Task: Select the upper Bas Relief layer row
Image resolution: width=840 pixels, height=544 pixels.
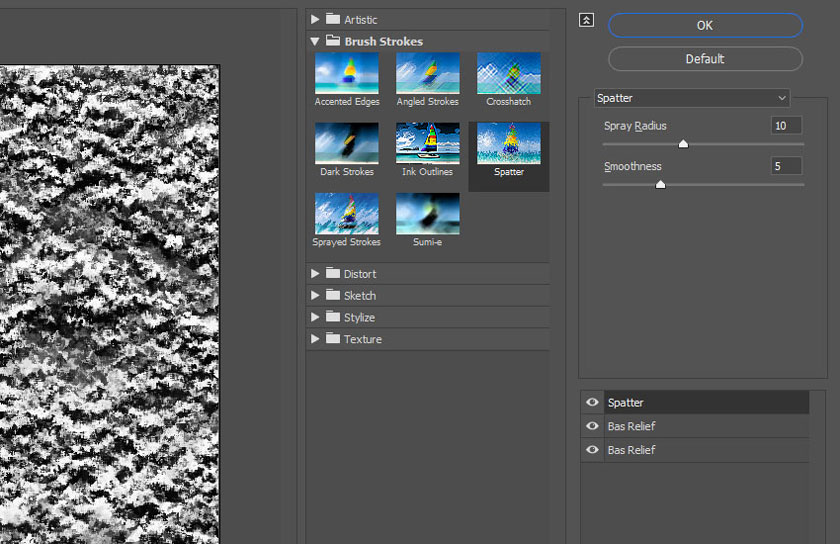Action: coord(706,426)
